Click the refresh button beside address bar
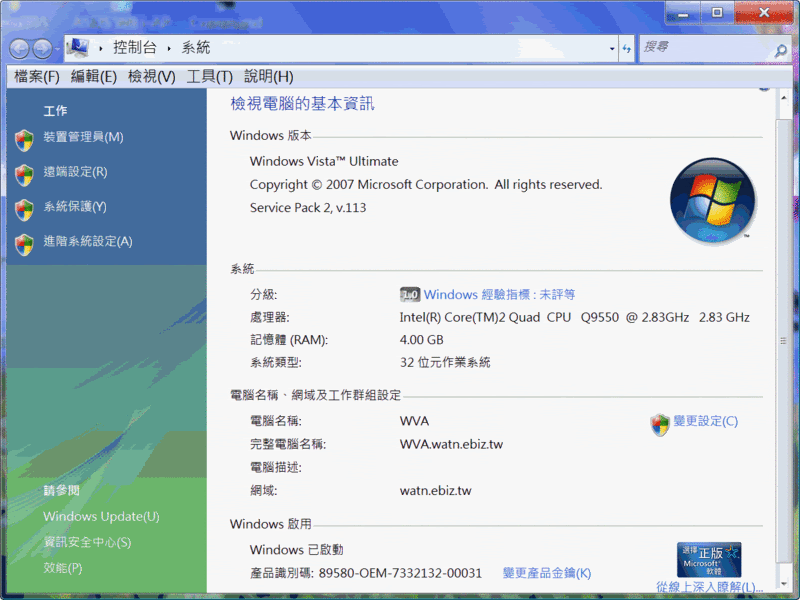 coord(627,48)
